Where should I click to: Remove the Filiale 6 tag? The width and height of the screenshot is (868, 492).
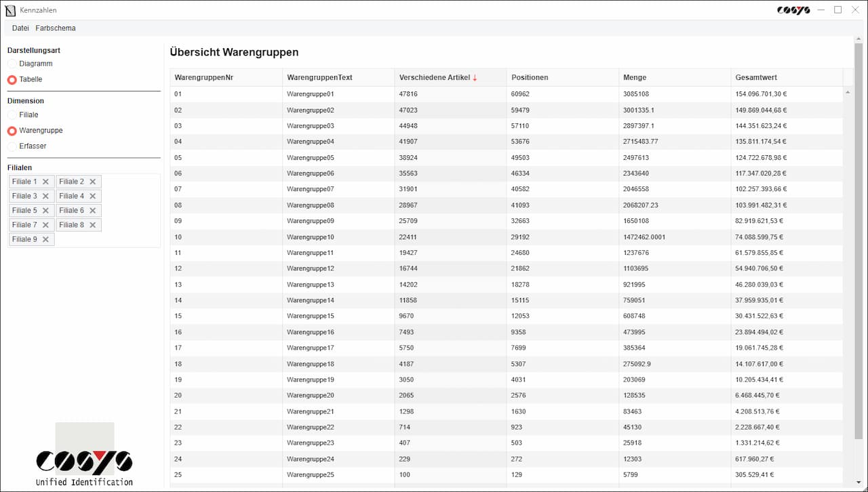click(93, 210)
